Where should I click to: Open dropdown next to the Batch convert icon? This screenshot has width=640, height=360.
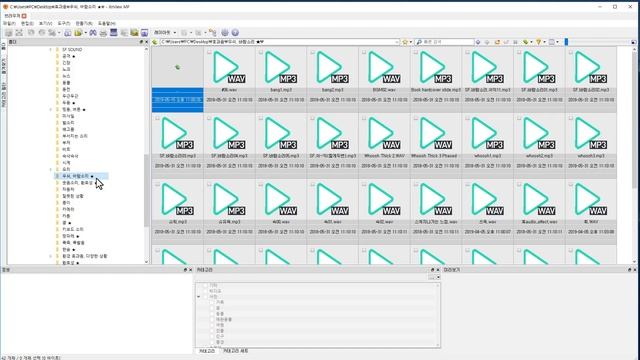(x=85, y=33)
